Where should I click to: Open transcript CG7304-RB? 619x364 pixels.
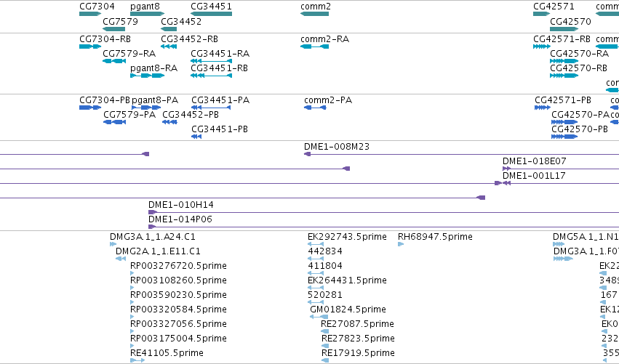(105, 39)
